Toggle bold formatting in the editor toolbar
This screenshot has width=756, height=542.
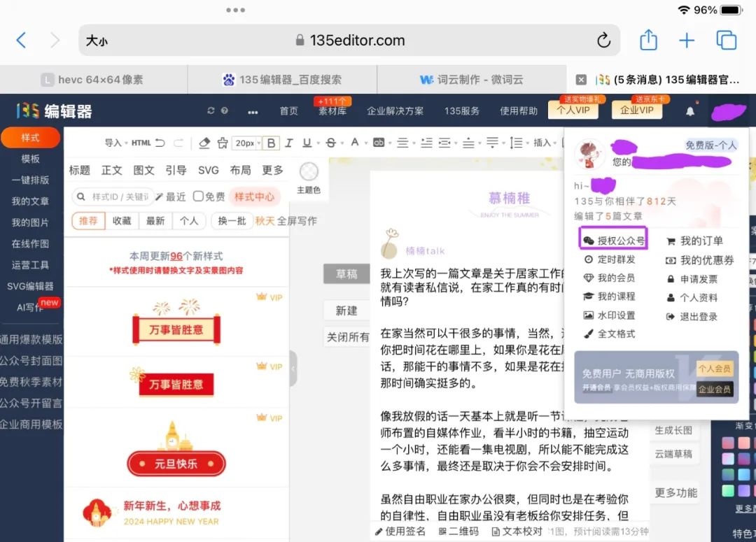click(x=272, y=143)
